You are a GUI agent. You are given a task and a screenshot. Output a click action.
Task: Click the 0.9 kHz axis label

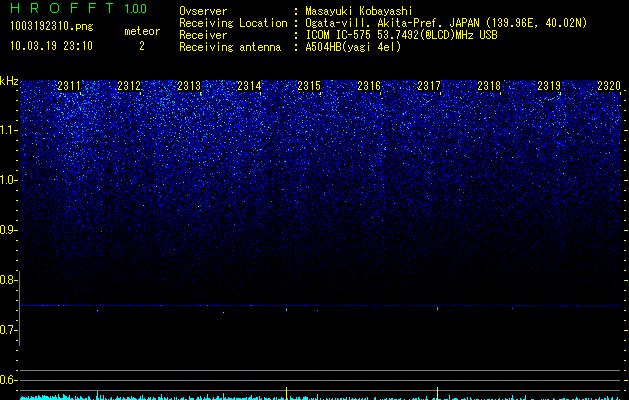(x=8, y=230)
